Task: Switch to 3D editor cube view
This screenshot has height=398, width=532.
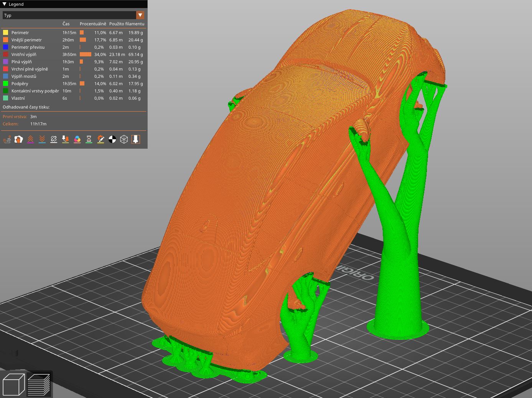Action: (x=13, y=384)
